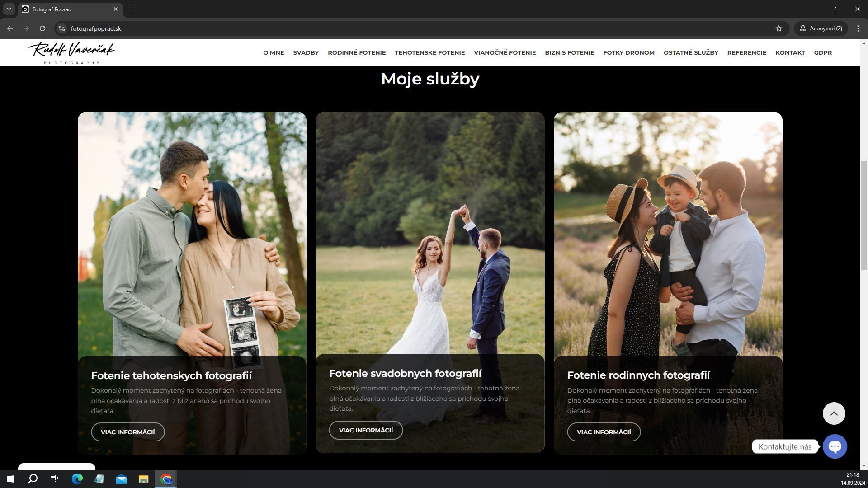868x488 pixels.
Task: Open the OSTATNÉ SLUŽBY menu item
Action: 691,53
